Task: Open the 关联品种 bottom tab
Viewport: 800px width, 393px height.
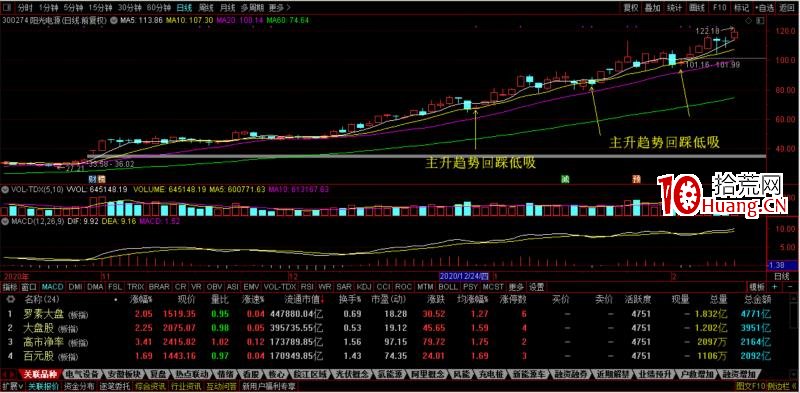Action: click(41, 375)
